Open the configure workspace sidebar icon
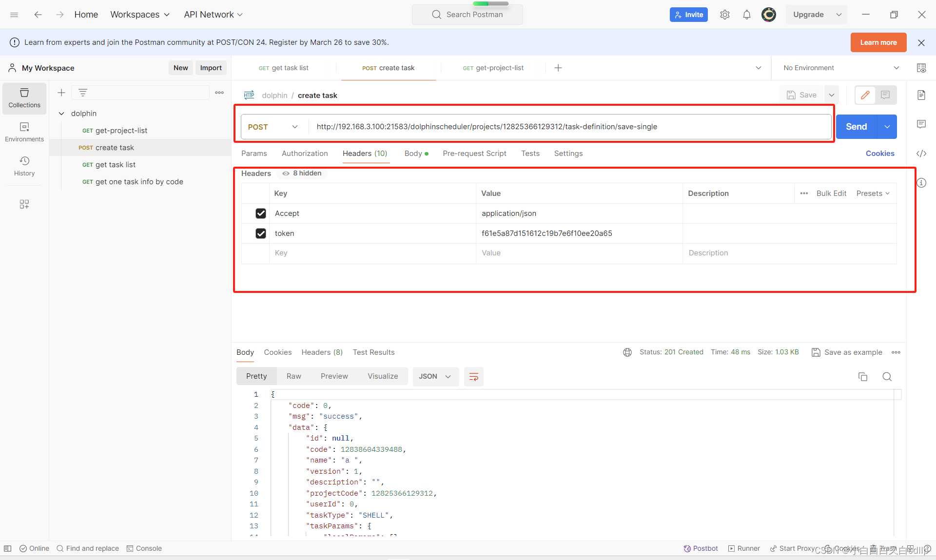This screenshot has width=936, height=560. pyautogui.click(x=24, y=204)
